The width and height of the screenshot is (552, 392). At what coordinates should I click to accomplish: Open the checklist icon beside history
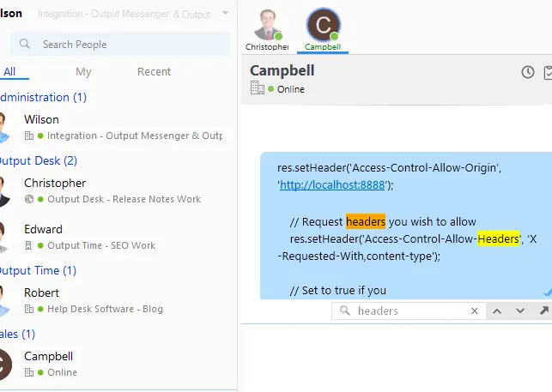tap(548, 73)
